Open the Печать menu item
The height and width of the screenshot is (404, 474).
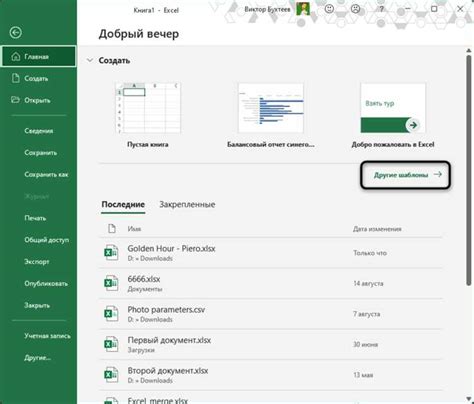click(35, 218)
